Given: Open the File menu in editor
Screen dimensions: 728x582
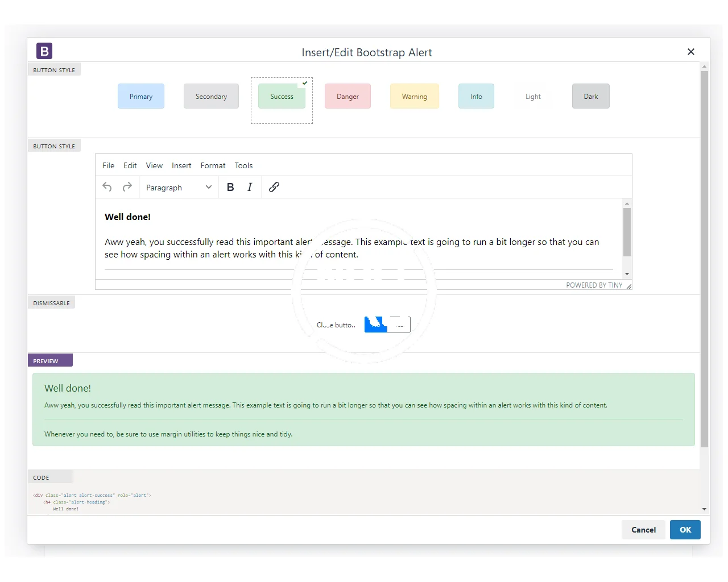Looking at the screenshot, I should (108, 165).
